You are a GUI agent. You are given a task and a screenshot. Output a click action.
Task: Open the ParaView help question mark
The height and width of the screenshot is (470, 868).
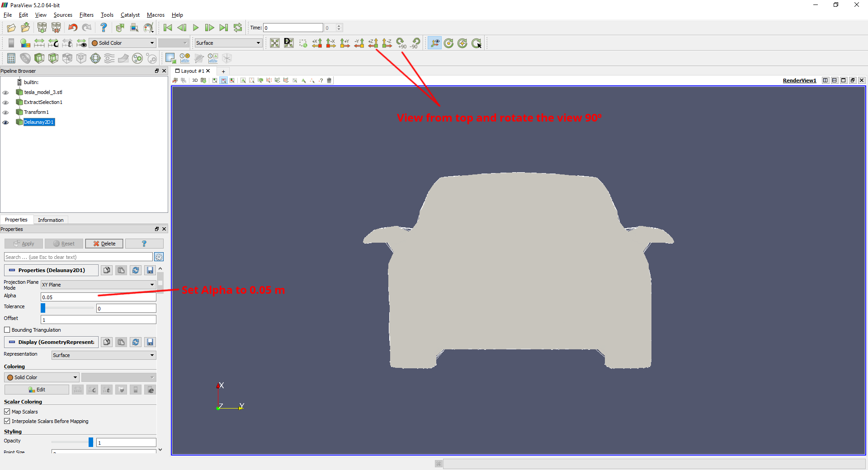[x=104, y=28]
